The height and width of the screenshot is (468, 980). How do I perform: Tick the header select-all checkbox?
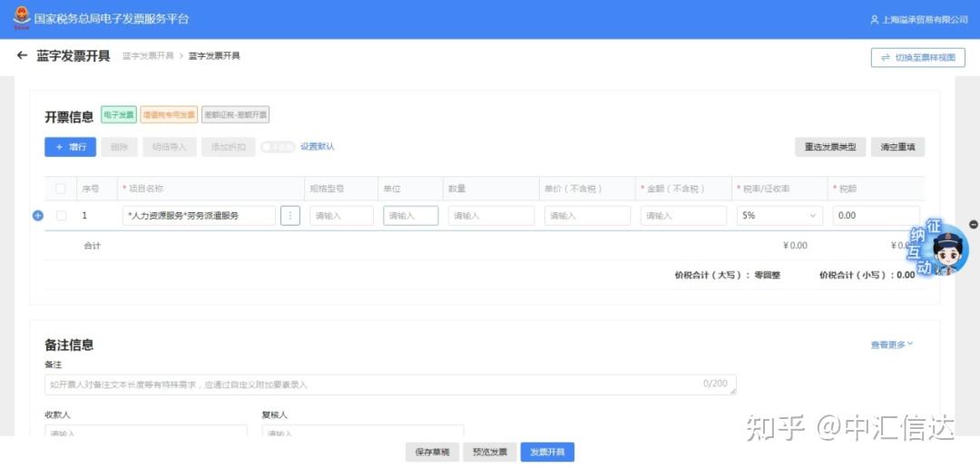pyautogui.click(x=62, y=189)
